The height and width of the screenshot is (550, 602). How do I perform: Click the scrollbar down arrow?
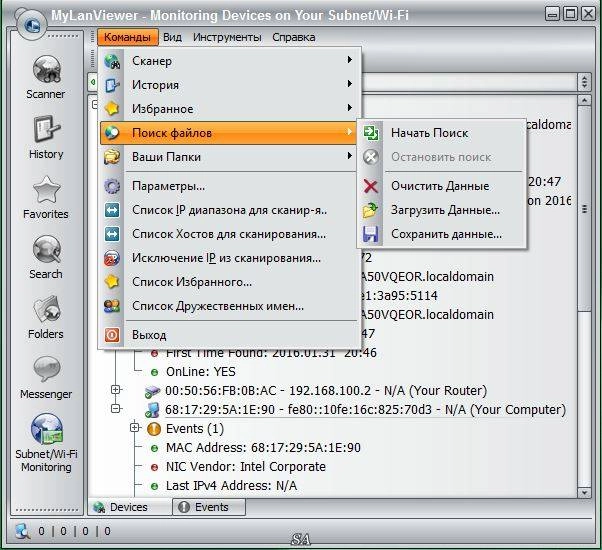584,492
